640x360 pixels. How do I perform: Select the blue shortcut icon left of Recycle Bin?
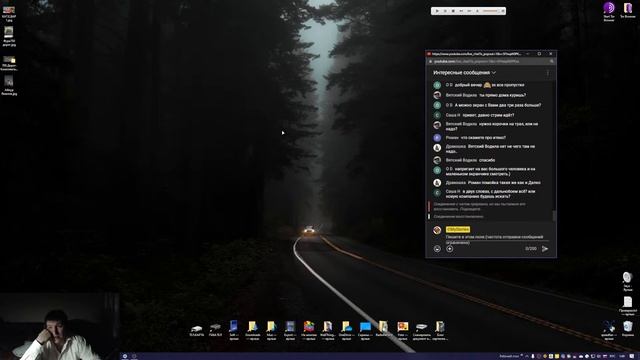tap(609, 330)
